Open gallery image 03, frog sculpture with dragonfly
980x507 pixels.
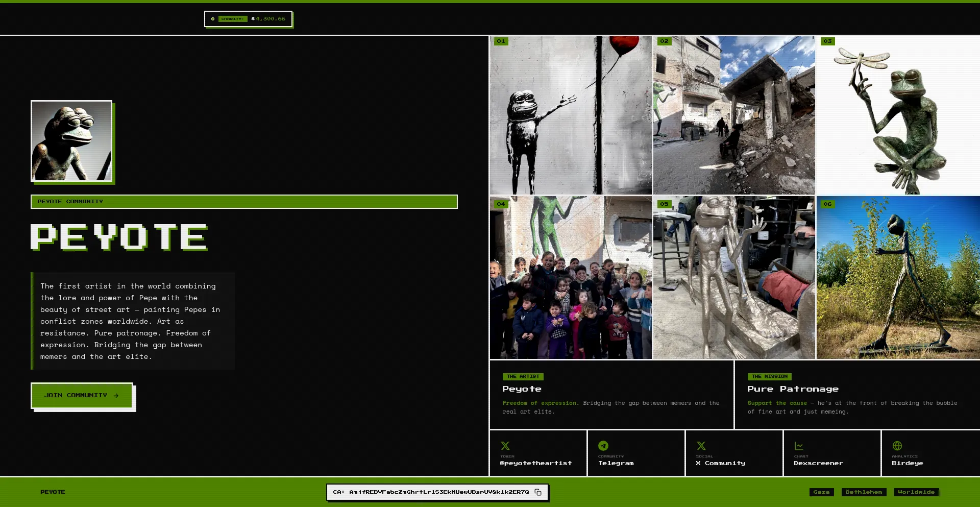click(898, 115)
